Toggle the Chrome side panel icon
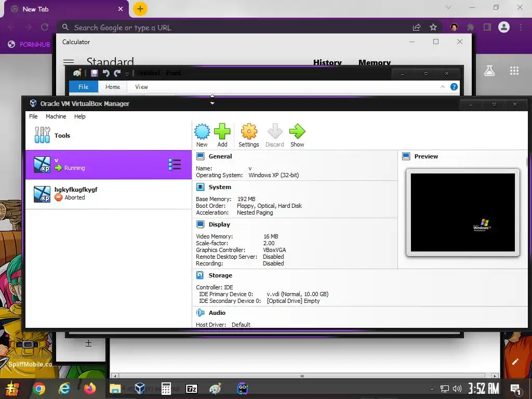532x399 pixels. [x=487, y=27]
